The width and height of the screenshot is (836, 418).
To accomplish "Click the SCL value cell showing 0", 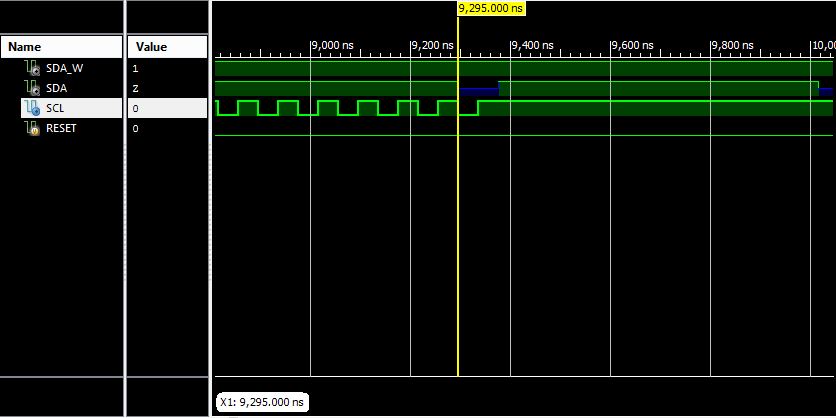I will coord(136,109).
